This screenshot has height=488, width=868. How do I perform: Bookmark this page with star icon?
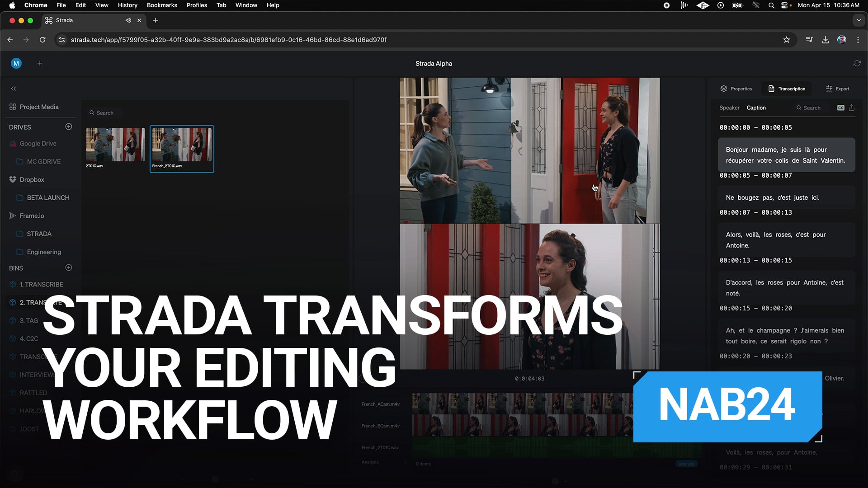[787, 40]
